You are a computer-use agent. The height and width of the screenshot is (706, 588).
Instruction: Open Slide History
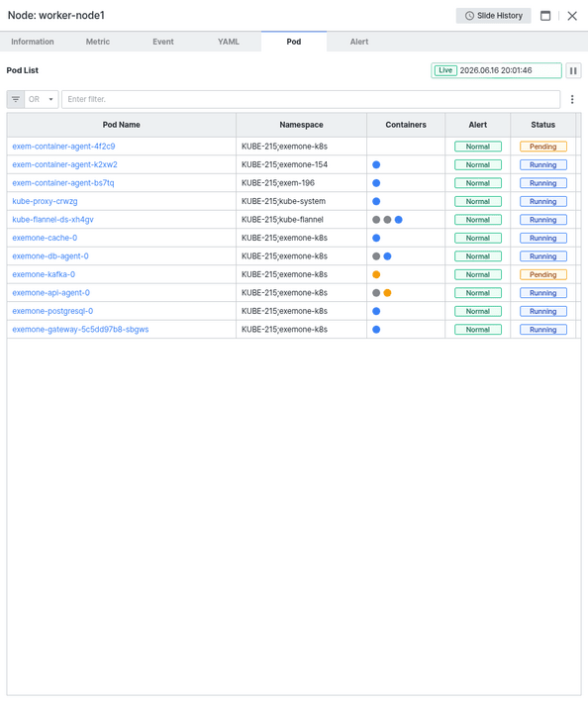pyautogui.click(x=493, y=16)
